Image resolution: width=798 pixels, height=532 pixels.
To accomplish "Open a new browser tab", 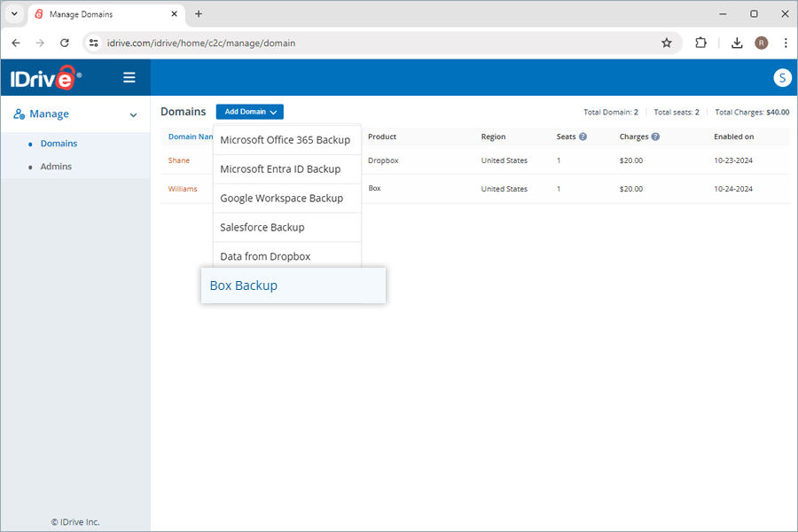I will coord(199,14).
